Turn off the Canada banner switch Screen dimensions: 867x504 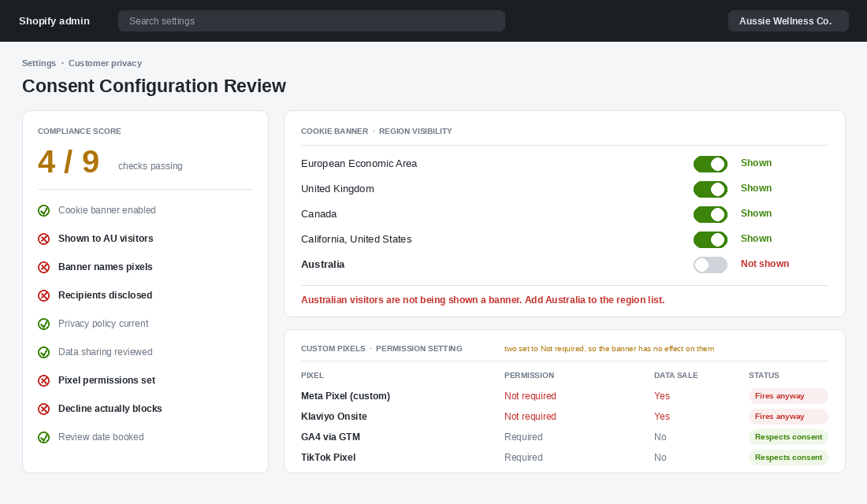[x=710, y=214]
